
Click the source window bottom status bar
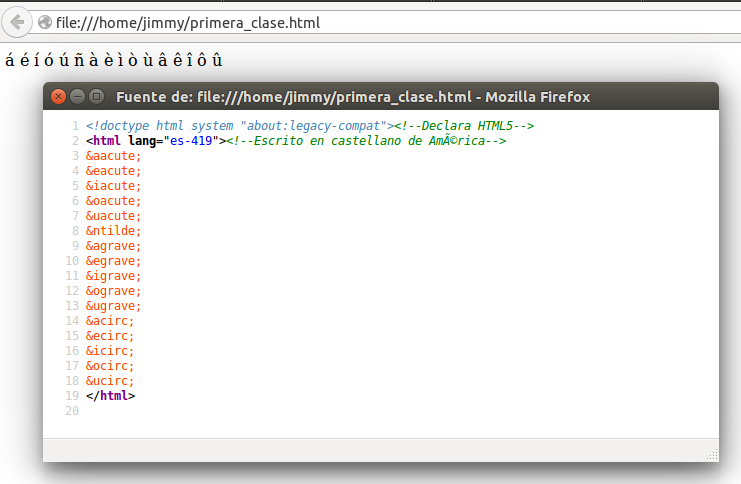click(380, 451)
